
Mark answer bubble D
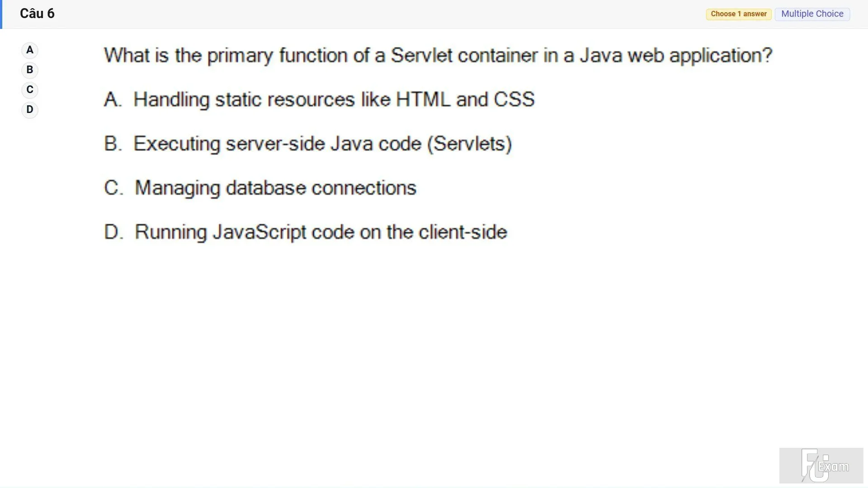[30, 110]
